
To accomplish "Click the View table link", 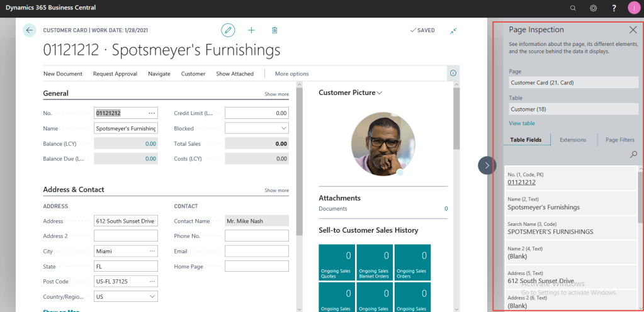I will pyautogui.click(x=522, y=123).
